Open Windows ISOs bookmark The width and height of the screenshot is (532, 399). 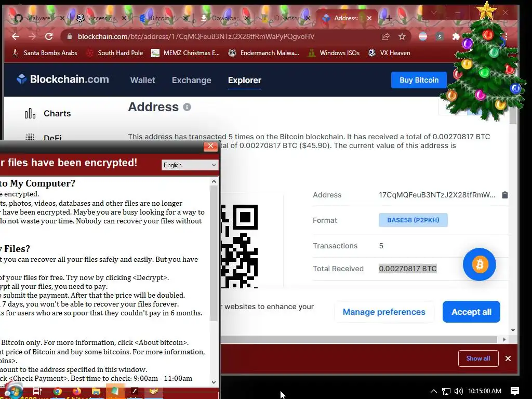pos(334,53)
